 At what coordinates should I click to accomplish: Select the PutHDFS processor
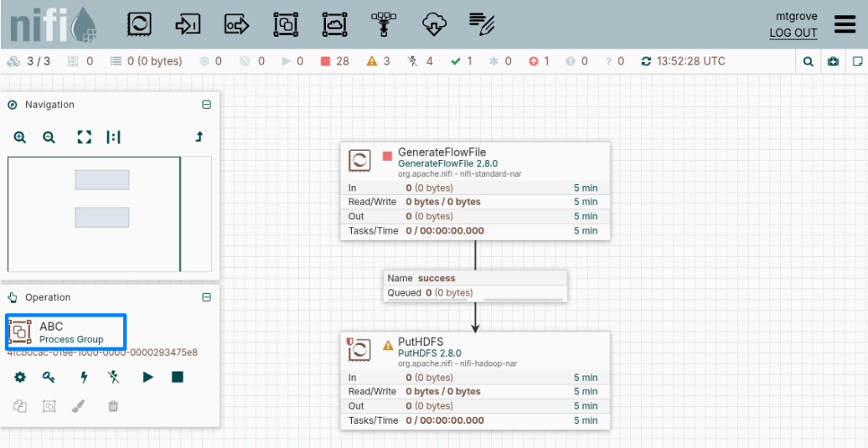pos(475,380)
